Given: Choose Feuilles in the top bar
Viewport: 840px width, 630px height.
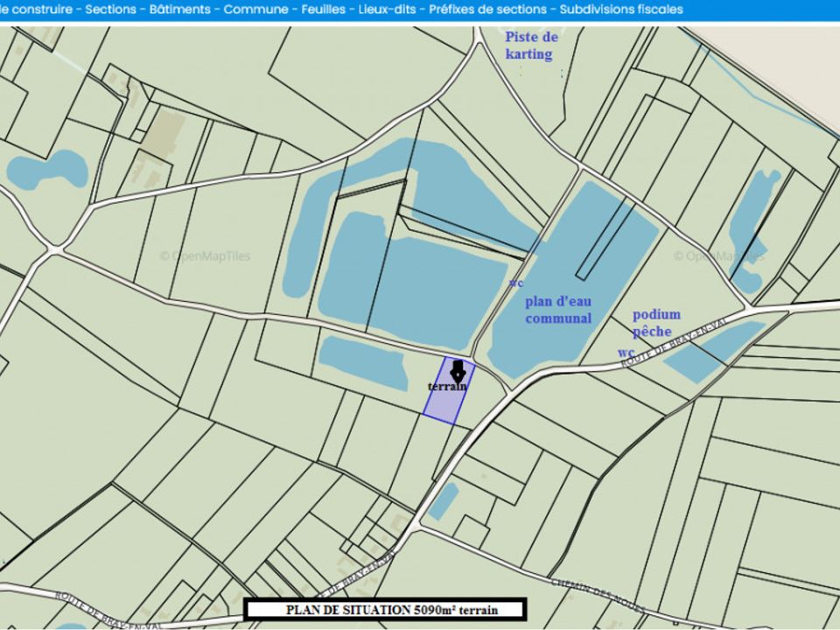Looking at the screenshot, I should coord(323,9).
